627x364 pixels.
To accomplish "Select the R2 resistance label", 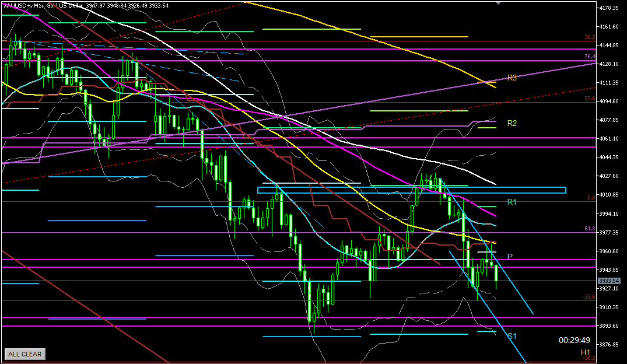I will pyautogui.click(x=512, y=123).
